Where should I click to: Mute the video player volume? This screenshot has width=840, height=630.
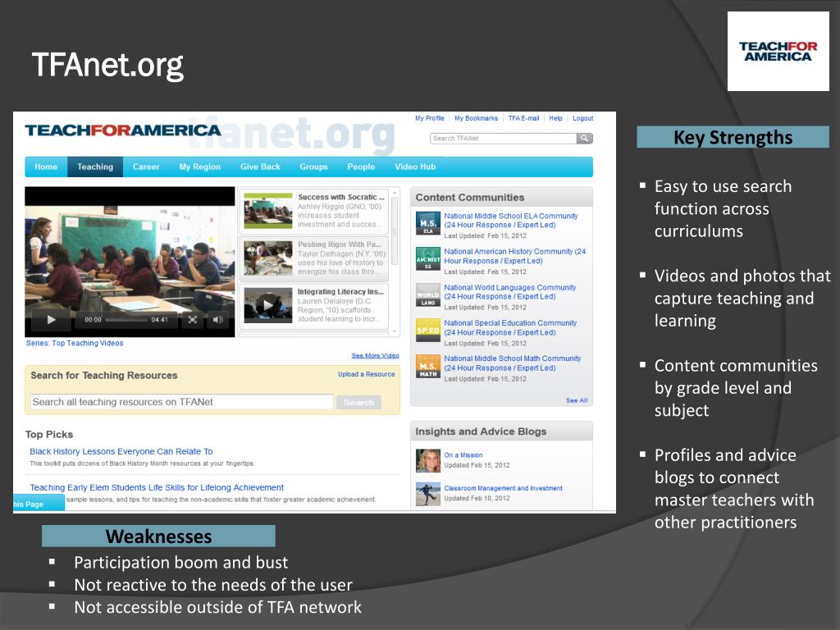[x=217, y=320]
